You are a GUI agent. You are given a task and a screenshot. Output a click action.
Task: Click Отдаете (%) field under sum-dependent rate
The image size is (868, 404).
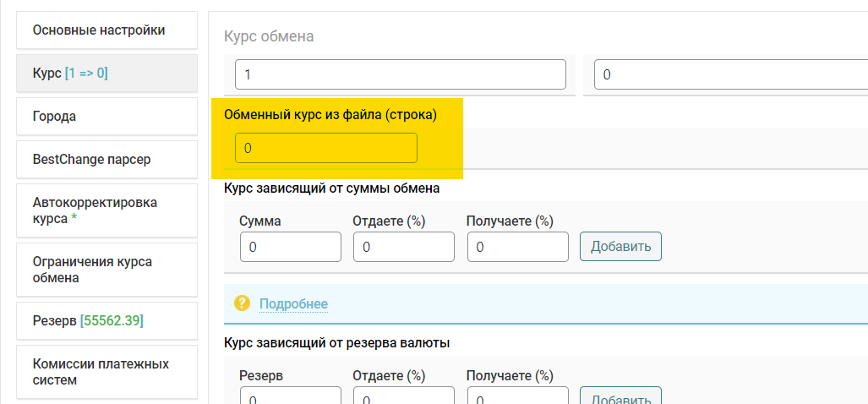404,247
